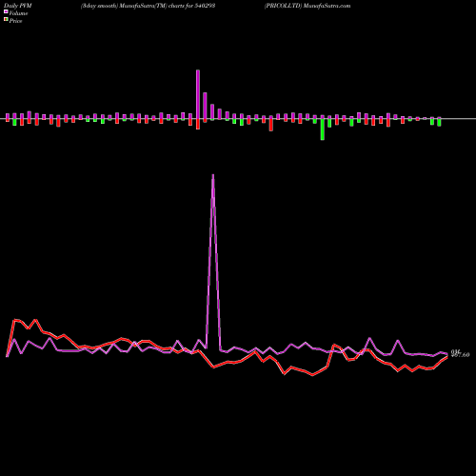Viewport: 476px width, 476px height.
Task: Select the 'Volume' legend label
Action: coord(18,13)
